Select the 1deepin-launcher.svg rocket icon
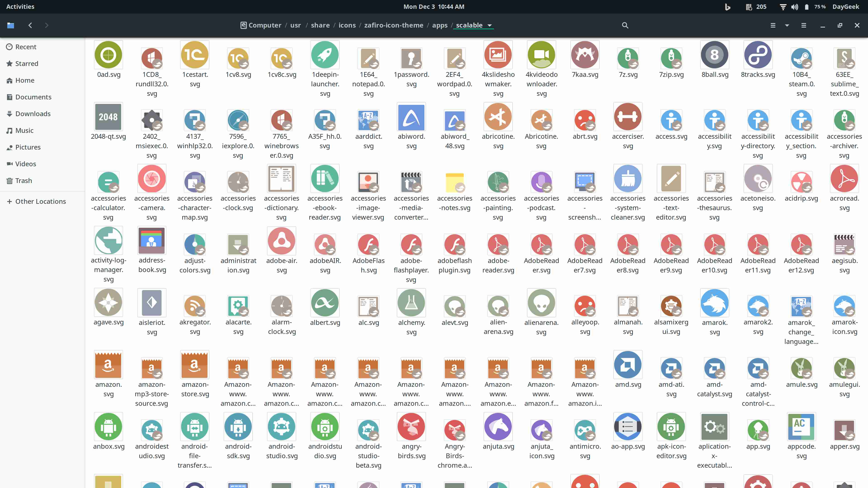 325,55
